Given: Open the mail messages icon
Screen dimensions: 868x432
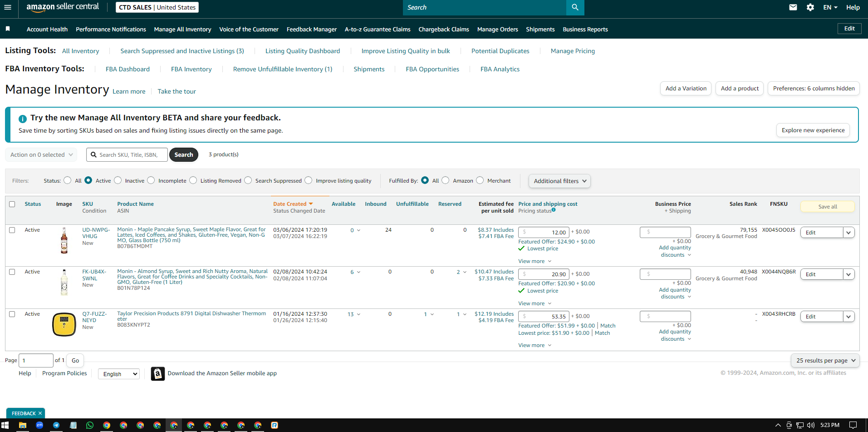Looking at the screenshot, I should (793, 7).
